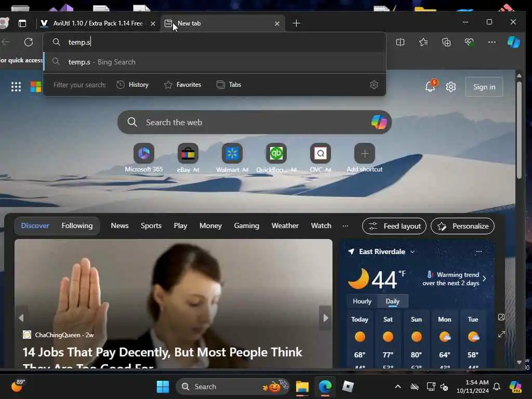Viewport: 532px width, 399px height.
Task: Click the Microsoft logo icon
Action: pos(36,87)
